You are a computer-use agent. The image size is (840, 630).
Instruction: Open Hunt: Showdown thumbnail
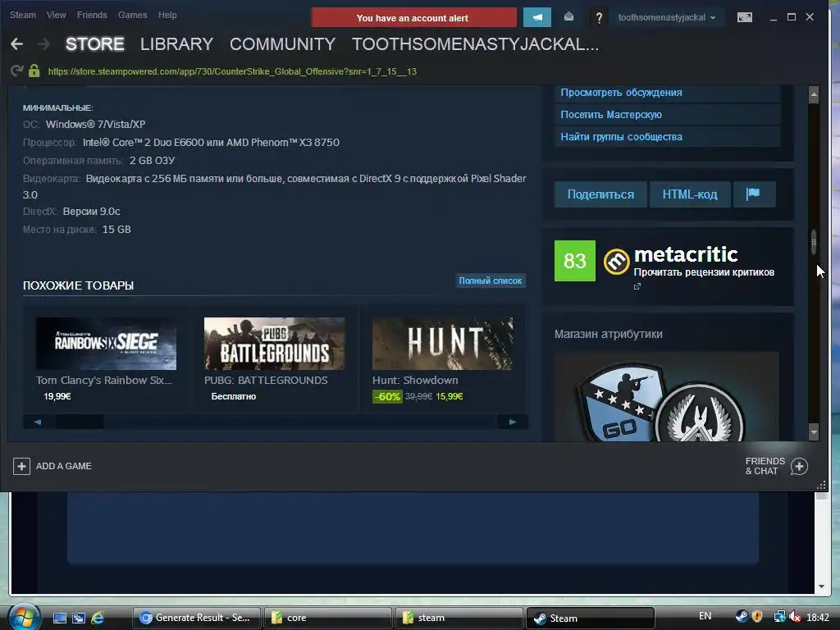(442, 344)
